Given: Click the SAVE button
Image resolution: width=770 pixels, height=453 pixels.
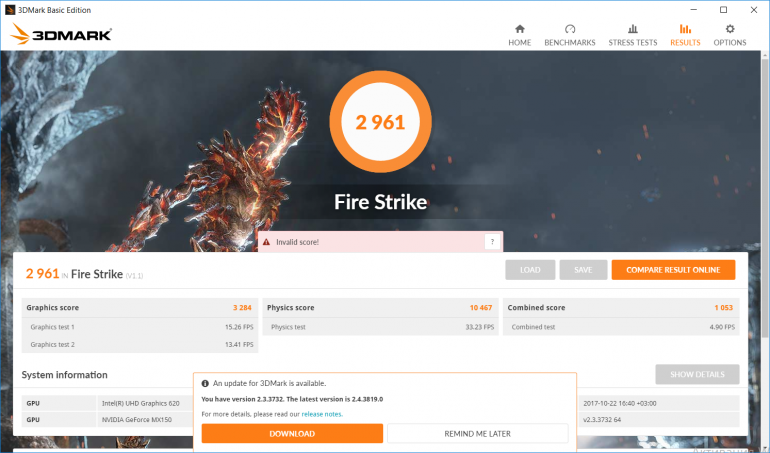Looking at the screenshot, I should pyautogui.click(x=583, y=270).
